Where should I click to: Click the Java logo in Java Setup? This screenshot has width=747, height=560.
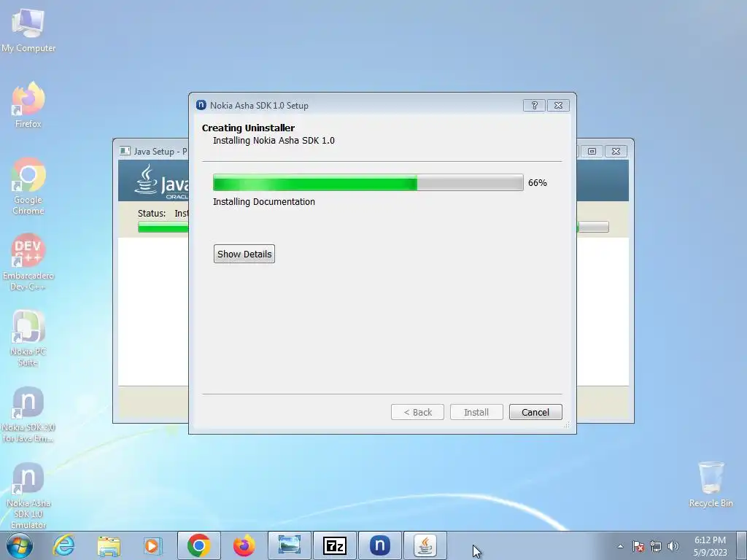pos(161,180)
